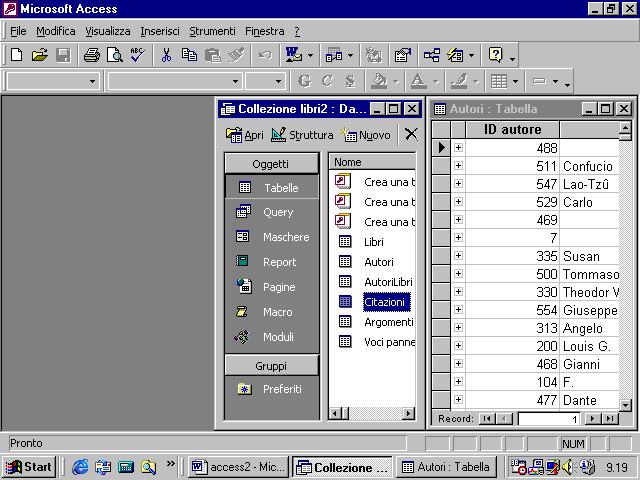The height and width of the screenshot is (480, 640).
Task: Click the New database toolbar icon
Action: [x=17, y=55]
